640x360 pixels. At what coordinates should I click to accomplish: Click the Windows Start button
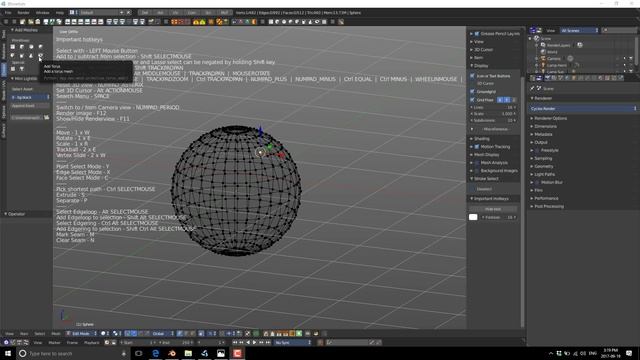point(8,353)
